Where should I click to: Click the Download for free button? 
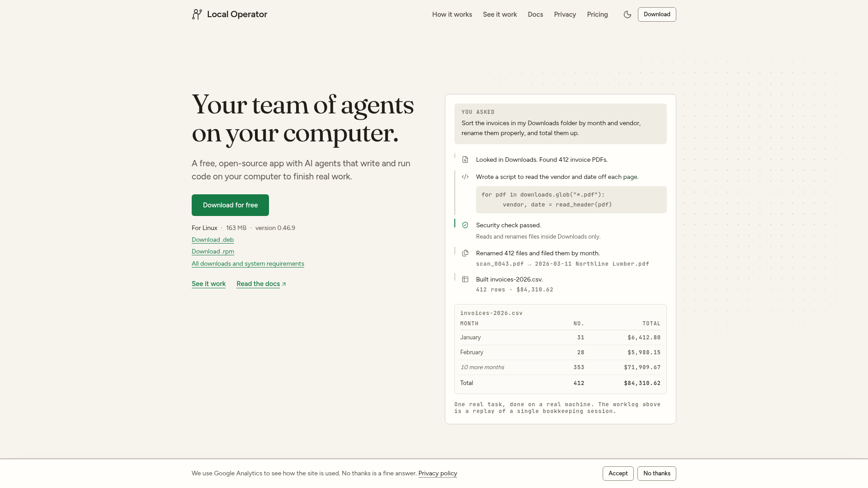pos(230,205)
